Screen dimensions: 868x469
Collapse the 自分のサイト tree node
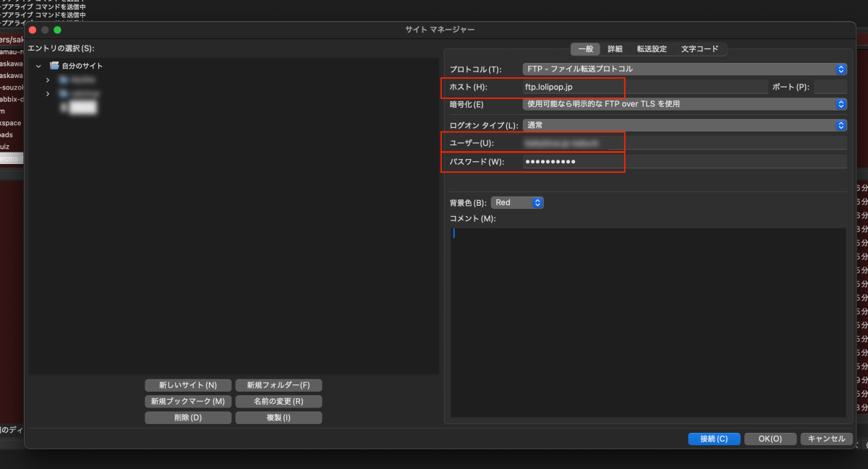coord(38,66)
